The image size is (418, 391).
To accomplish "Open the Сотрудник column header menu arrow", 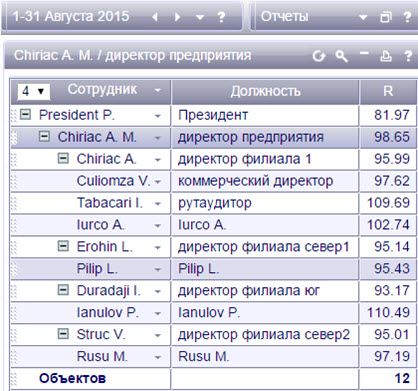I will pyautogui.click(x=158, y=90).
